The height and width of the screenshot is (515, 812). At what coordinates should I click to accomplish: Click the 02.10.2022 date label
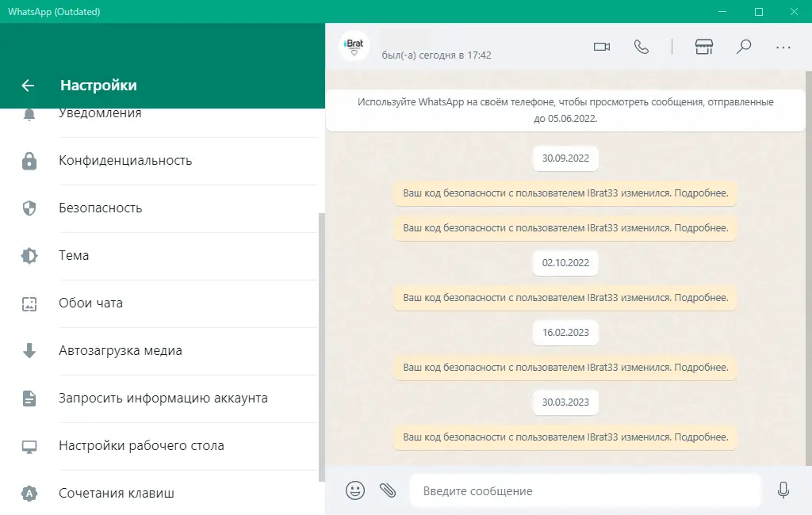(565, 263)
